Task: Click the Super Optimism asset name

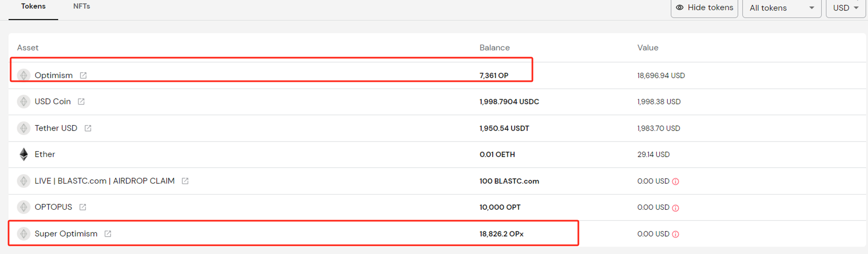Action: coord(66,234)
